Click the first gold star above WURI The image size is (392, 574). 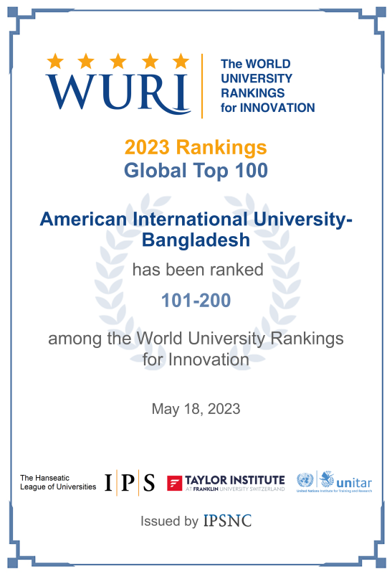55,61
